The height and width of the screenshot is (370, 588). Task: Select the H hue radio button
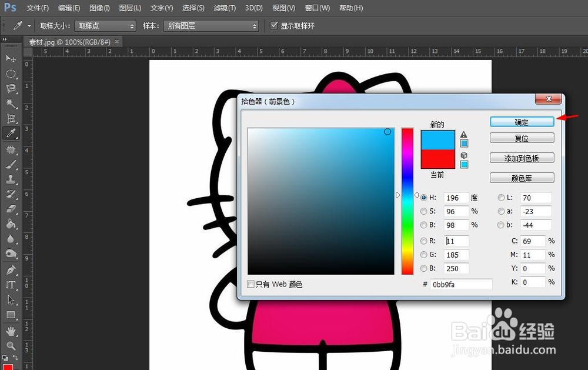click(424, 198)
